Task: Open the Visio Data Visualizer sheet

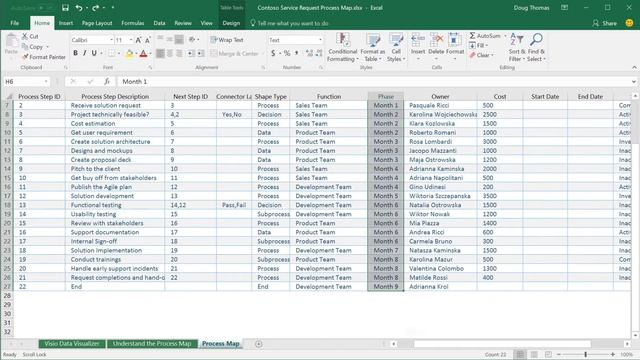Action: click(x=72, y=344)
